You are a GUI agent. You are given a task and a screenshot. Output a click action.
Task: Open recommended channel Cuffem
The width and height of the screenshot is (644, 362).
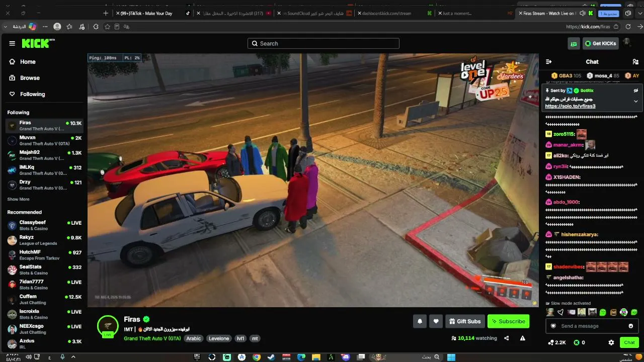44,300
